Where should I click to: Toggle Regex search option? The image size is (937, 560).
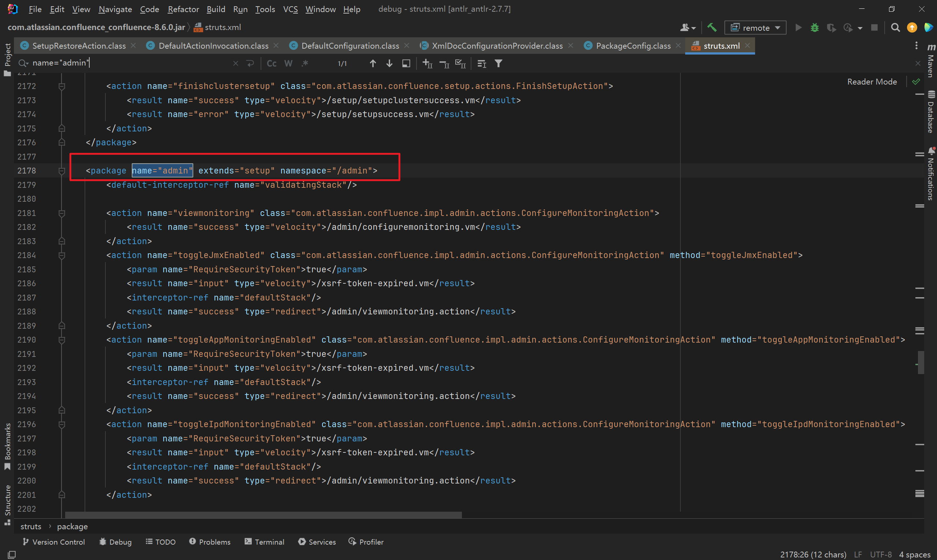(x=305, y=63)
